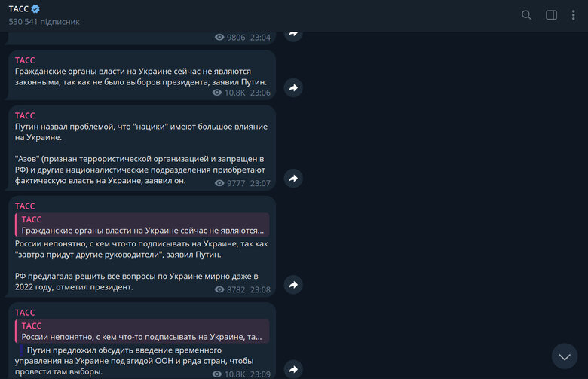Click ТАСС sender name above "Путин назвал проблемой"
Image resolution: width=588 pixels, height=379 pixels.
25,115
